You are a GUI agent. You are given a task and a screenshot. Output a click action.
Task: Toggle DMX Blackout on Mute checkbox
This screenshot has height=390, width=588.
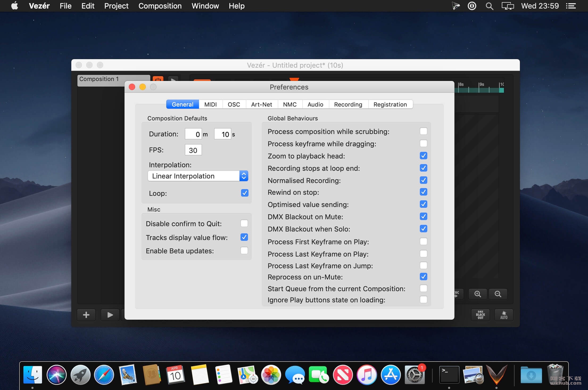423,216
